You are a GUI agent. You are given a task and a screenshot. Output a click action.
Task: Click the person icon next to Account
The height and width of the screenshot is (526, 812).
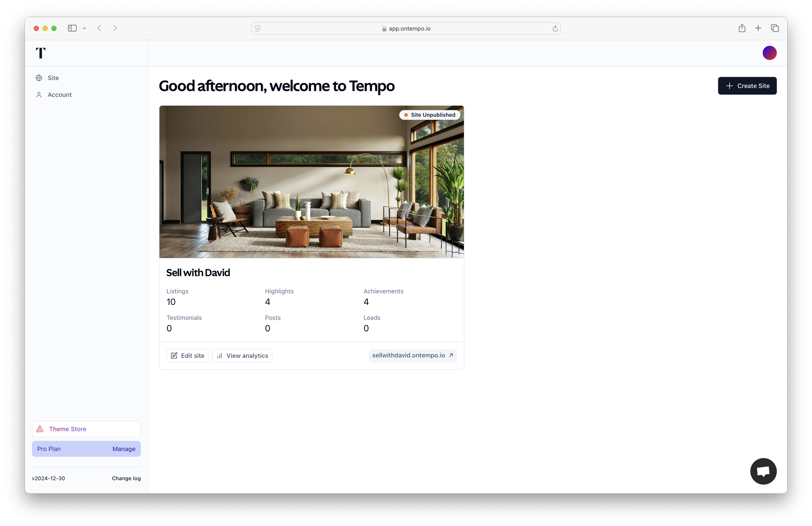click(39, 95)
